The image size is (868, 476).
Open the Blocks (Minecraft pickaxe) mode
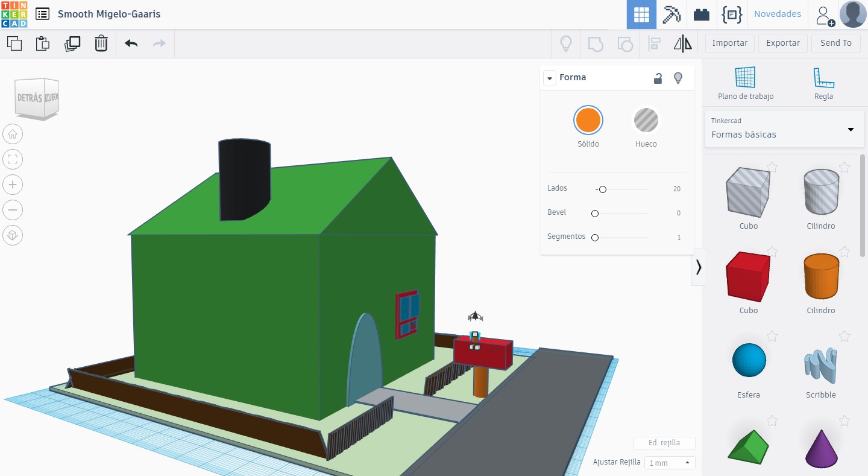671,14
